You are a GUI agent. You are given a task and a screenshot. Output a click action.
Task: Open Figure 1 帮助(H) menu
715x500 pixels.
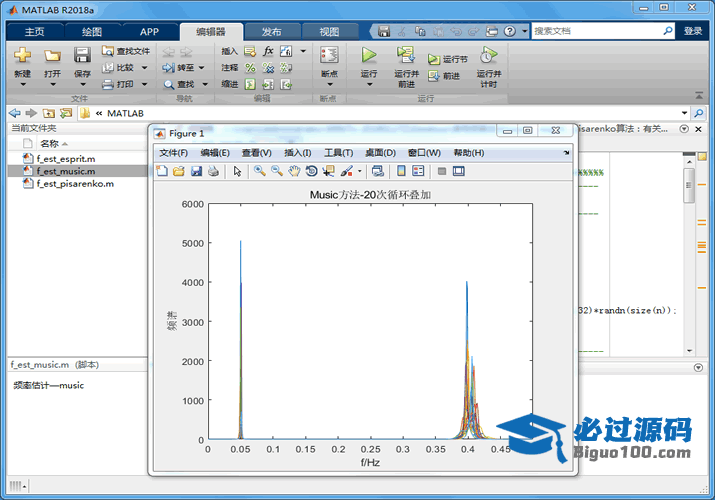click(468, 153)
